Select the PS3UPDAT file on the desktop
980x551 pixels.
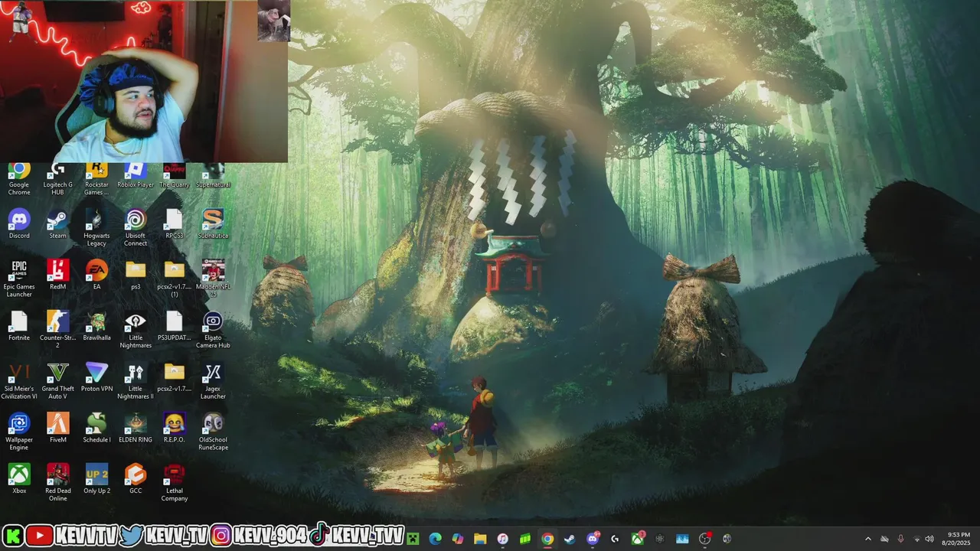tap(175, 326)
